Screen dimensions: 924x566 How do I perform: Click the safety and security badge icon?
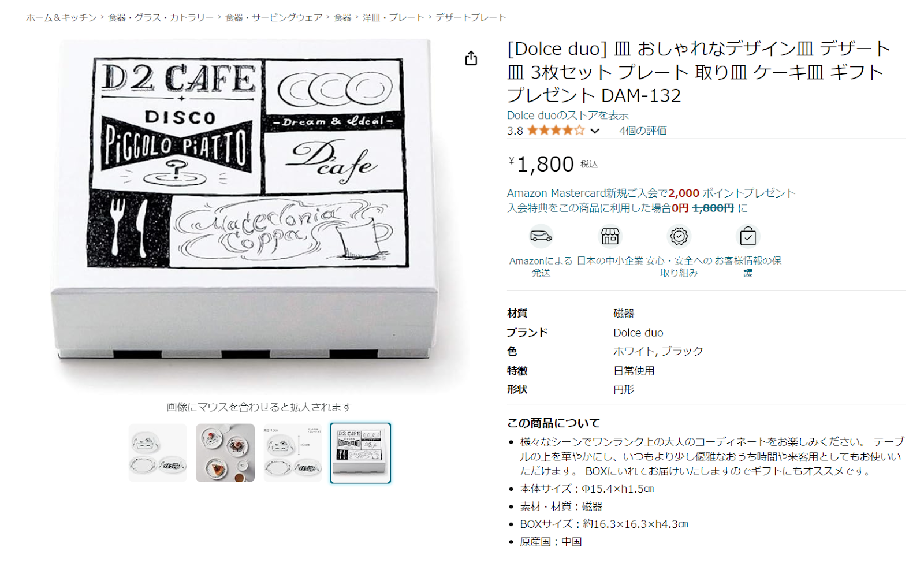pos(679,236)
